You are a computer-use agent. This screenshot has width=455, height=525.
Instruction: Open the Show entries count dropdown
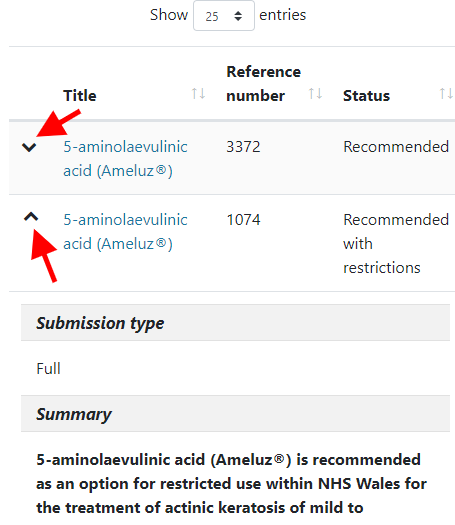[224, 16]
